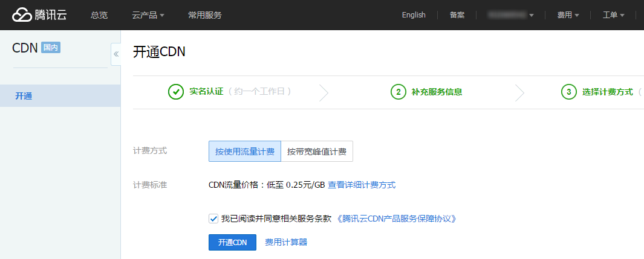Click the step 2 circle icon
The image size is (644, 259).
tap(398, 92)
